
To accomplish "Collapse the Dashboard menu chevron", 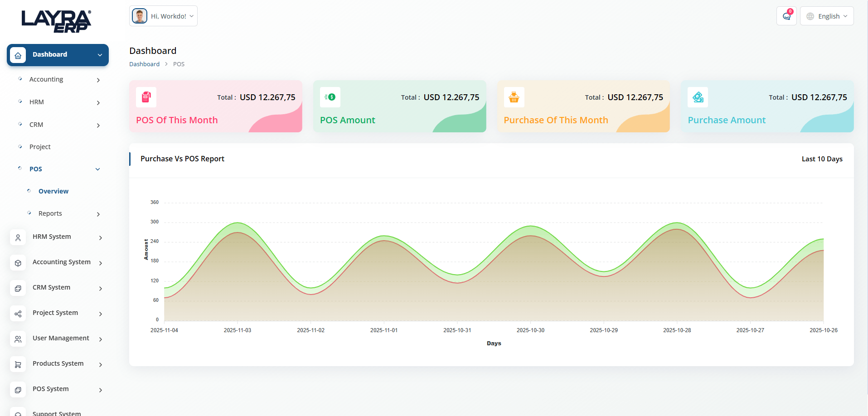I will (100, 55).
